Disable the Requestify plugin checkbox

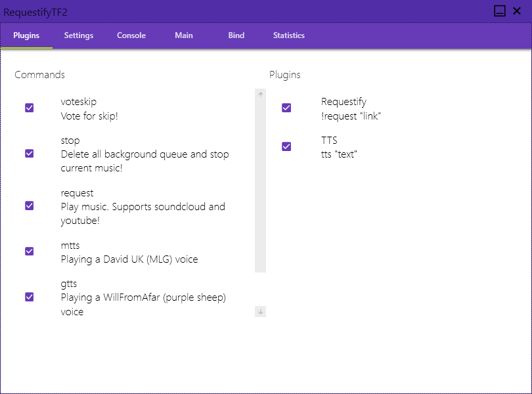pyautogui.click(x=286, y=108)
